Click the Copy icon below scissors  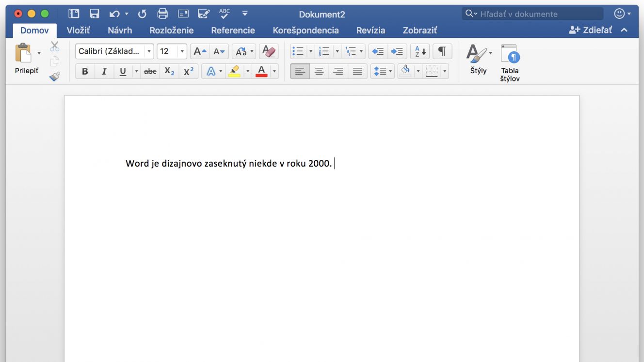55,62
